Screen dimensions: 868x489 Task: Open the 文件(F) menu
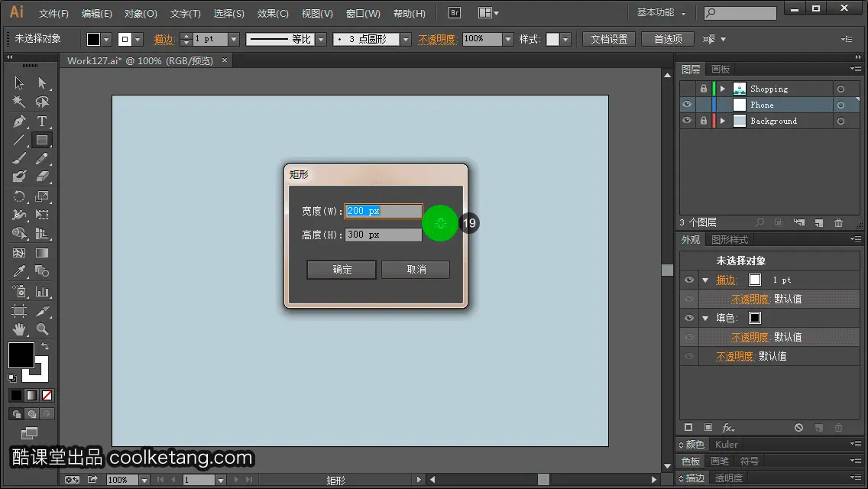pos(53,13)
